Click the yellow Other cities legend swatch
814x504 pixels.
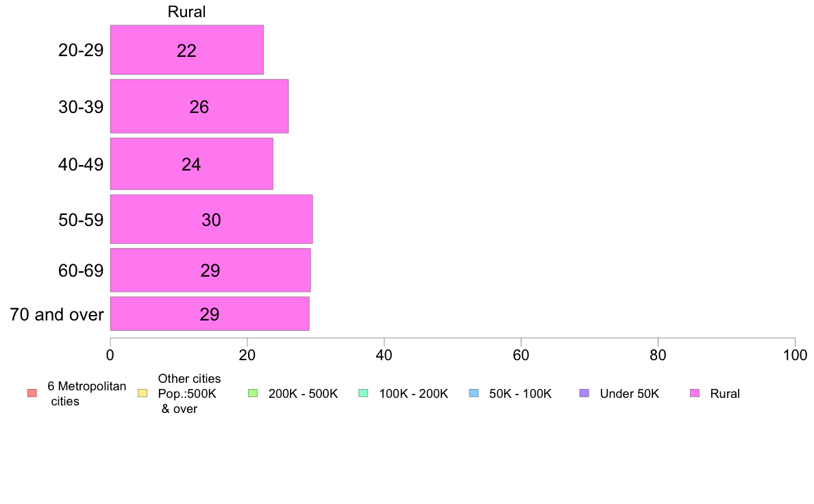(143, 394)
